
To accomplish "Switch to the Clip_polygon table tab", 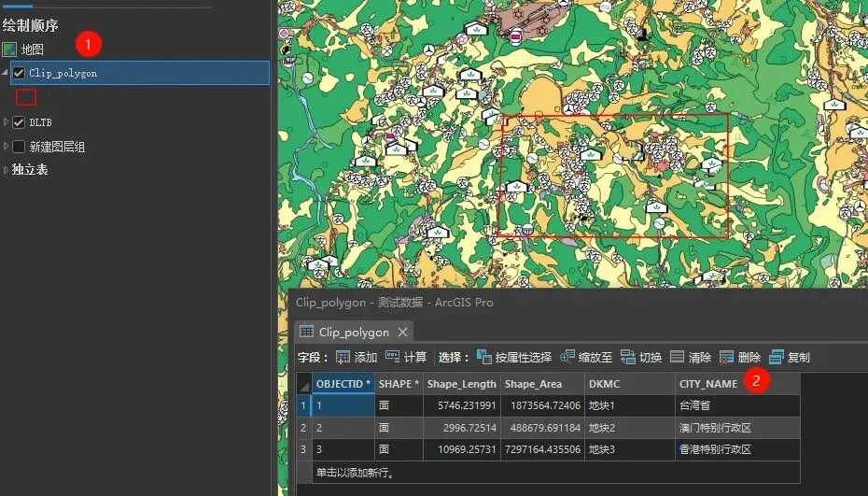I will click(x=354, y=332).
